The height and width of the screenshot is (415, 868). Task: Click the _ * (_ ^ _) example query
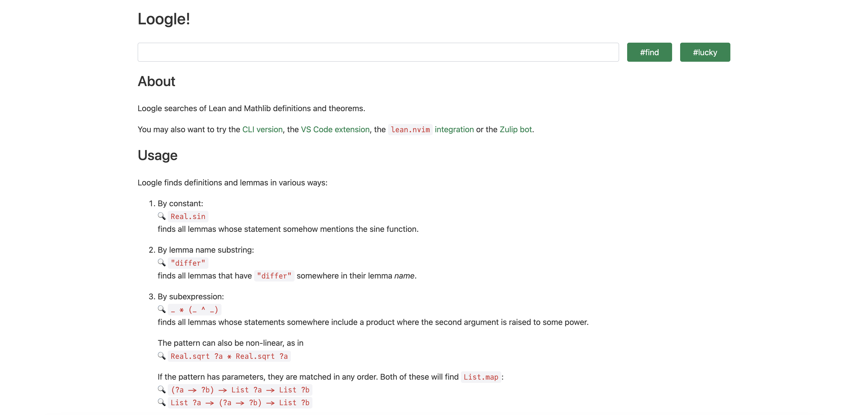coord(194,310)
